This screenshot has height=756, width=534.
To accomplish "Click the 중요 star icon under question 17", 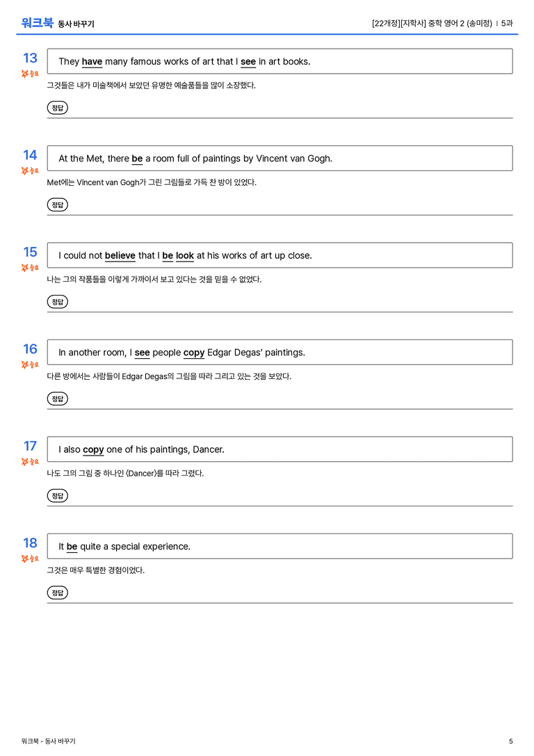I will 30,462.
